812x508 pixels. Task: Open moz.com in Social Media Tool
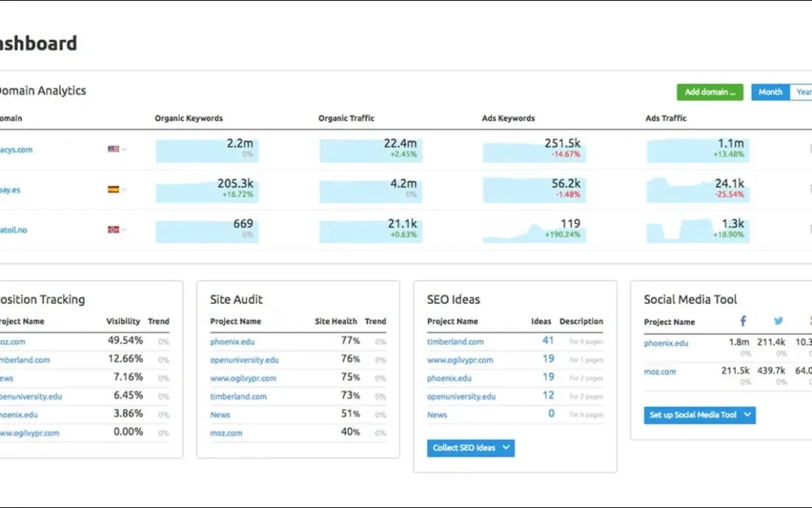click(660, 372)
